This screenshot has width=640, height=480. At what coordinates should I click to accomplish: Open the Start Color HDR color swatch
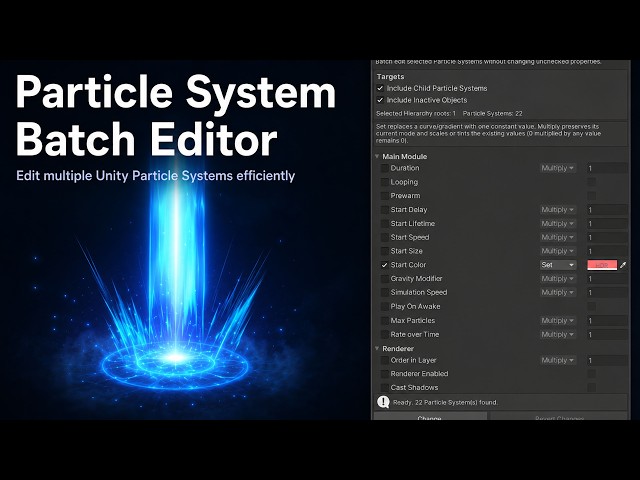(x=602, y=265)
